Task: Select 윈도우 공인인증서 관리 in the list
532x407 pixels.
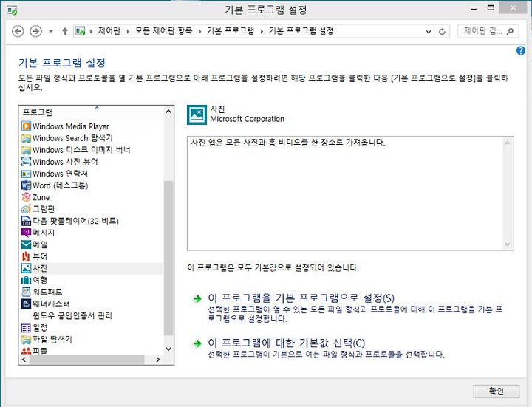Action: 72,315
